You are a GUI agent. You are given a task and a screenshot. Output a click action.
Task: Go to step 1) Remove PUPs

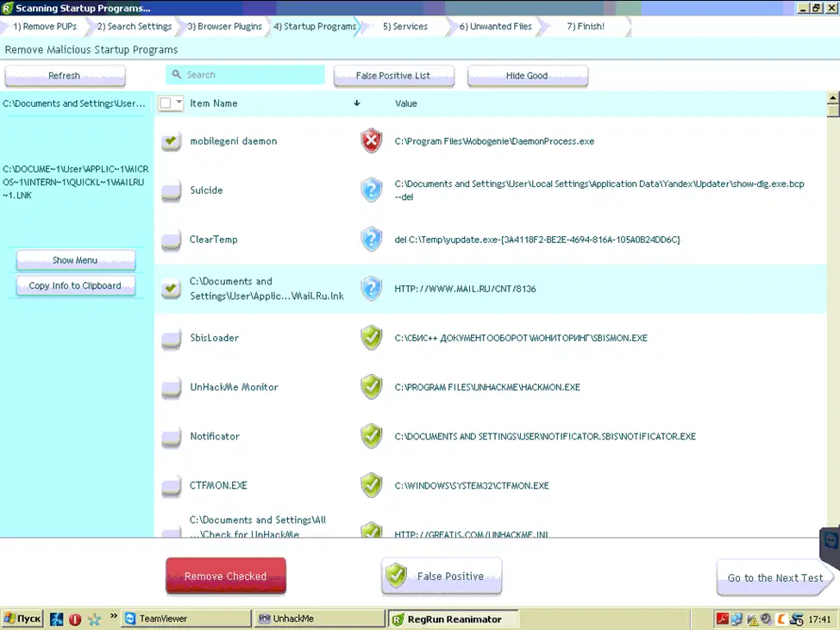(45, 26)
